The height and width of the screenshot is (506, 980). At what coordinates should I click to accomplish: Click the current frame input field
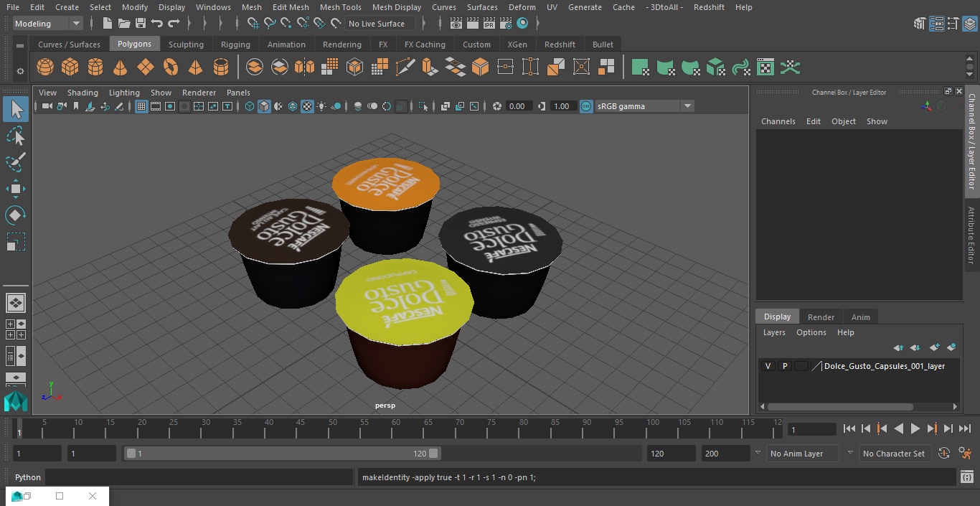(811, 429)
